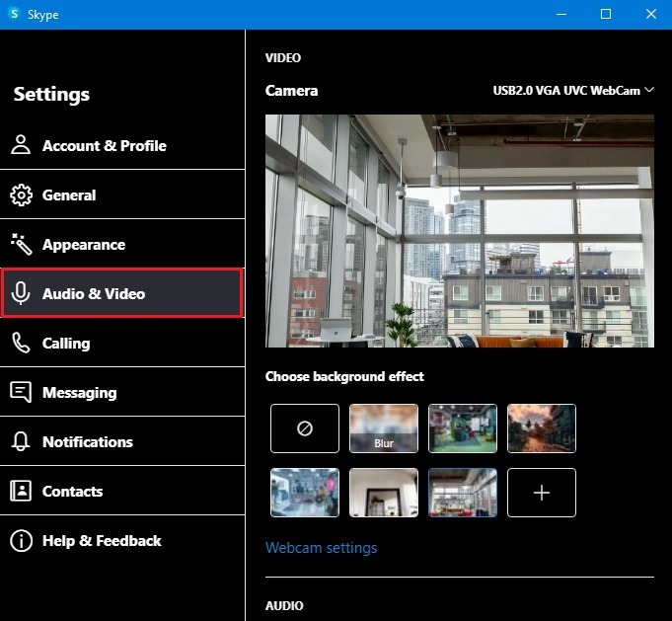The image size is (672, 621).
Task: Expand the USB2.0 VGA UVC WebCam camera dropdown
Action: tap(573, 91)
